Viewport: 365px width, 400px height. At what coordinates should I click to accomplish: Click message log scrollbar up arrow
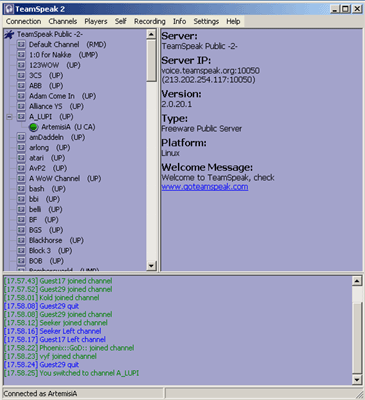357,281
